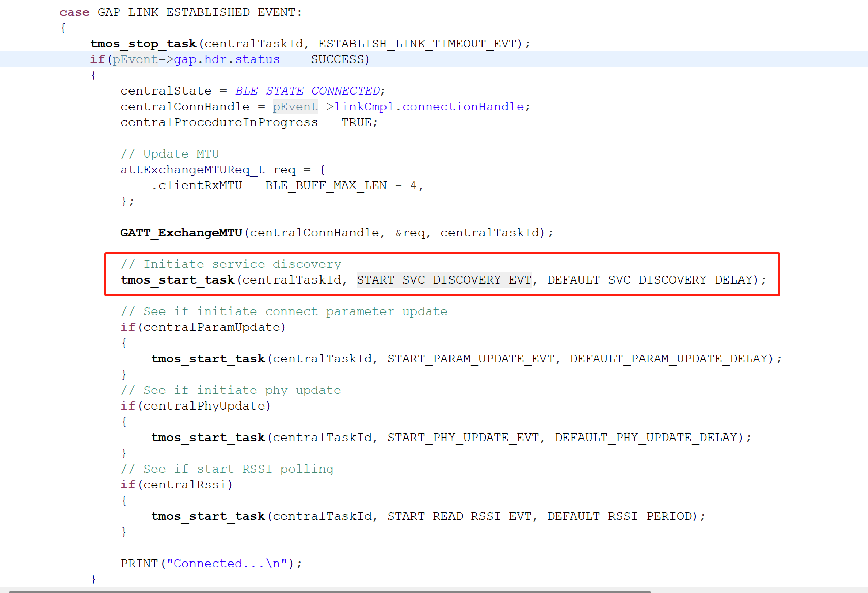
Task: Click the "Connected...\n" string literal
Action: 227,564
